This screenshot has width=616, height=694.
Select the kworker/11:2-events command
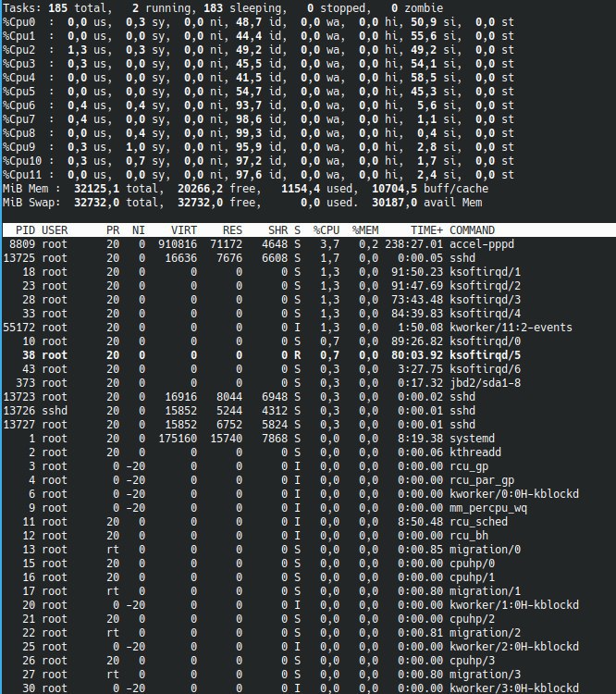(x=511, y=327)
